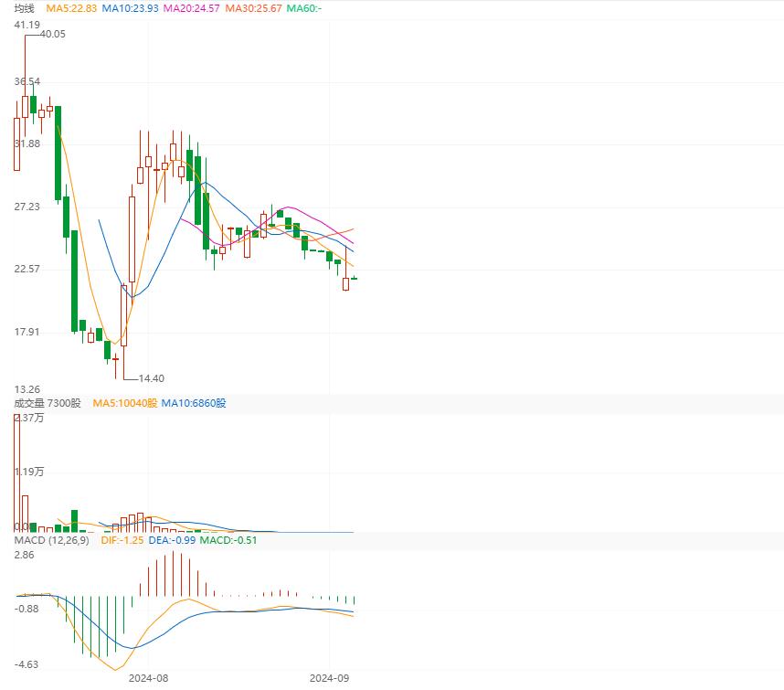The image size is (784, 690).
Task: Select the volume MA5:10040股 value
Action: 125,403
